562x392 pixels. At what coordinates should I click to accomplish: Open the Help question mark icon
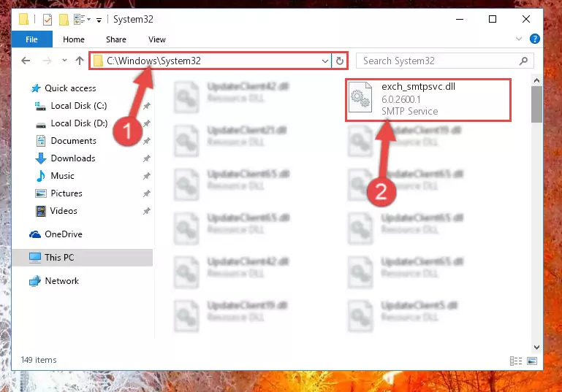click(534, 39)
